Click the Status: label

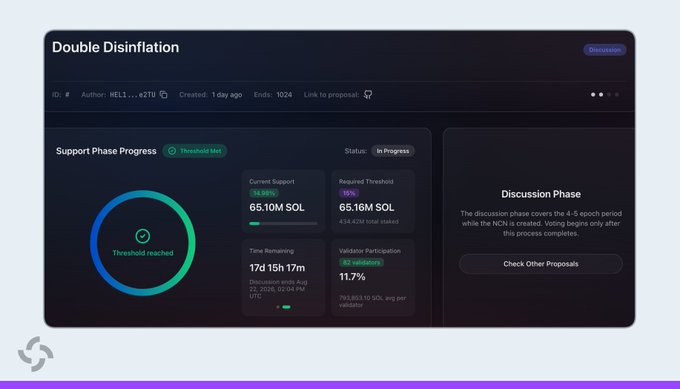click(356, 151)
